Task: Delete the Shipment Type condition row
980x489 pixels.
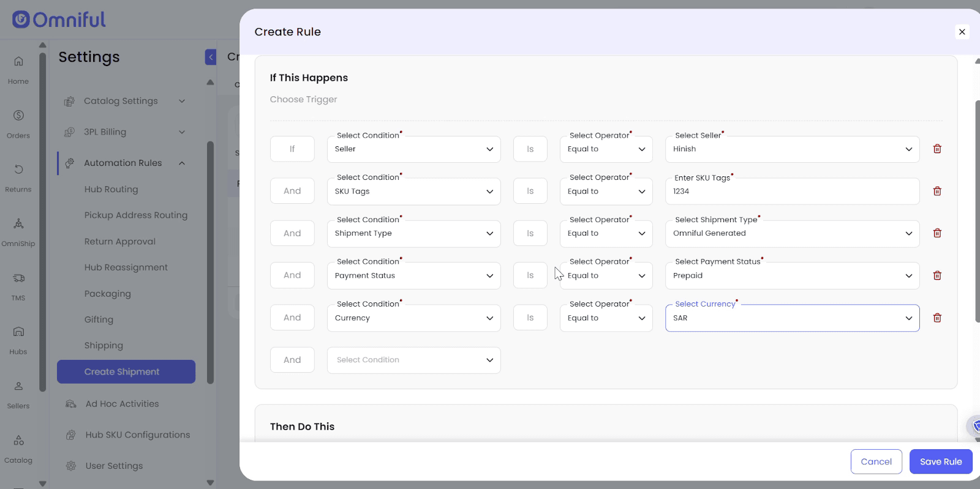Action: click(x=937, y=233)
